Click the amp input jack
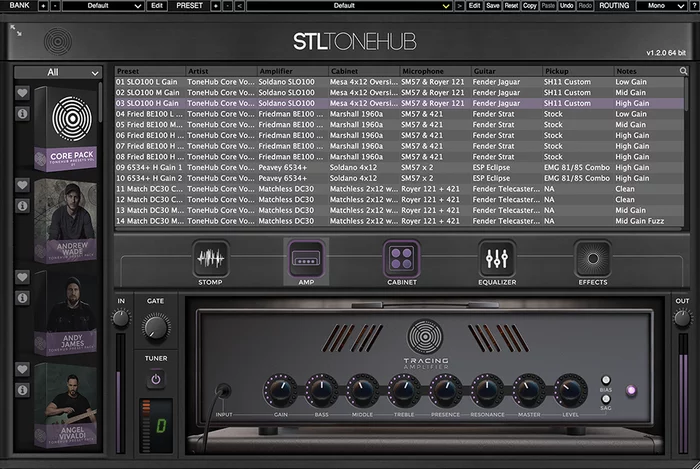Viewport: 700px width, 469px height. (x=223, y=391)
